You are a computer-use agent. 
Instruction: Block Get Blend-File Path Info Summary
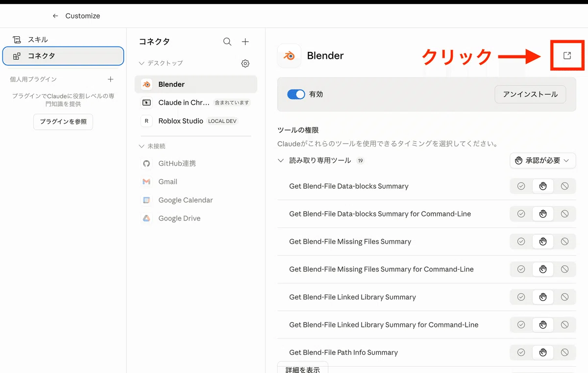[x=564, y=352]
